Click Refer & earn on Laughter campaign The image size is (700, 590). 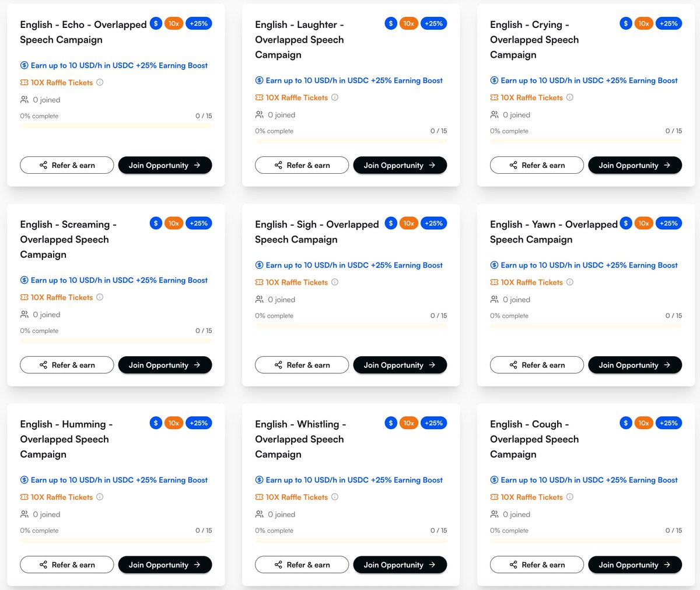302,166
